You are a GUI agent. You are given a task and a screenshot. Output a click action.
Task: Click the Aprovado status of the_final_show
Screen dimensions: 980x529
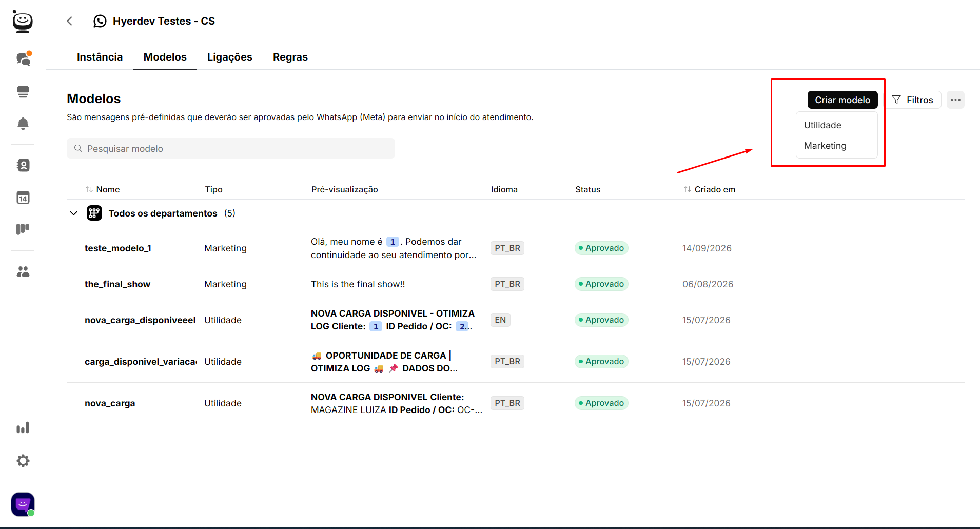tap(601, 284)
